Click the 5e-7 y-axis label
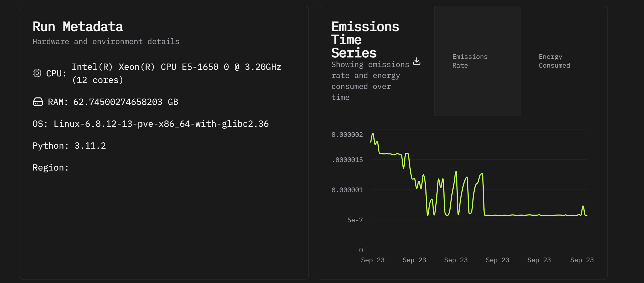Screen dimensions: 644x283 coord(355,220)
